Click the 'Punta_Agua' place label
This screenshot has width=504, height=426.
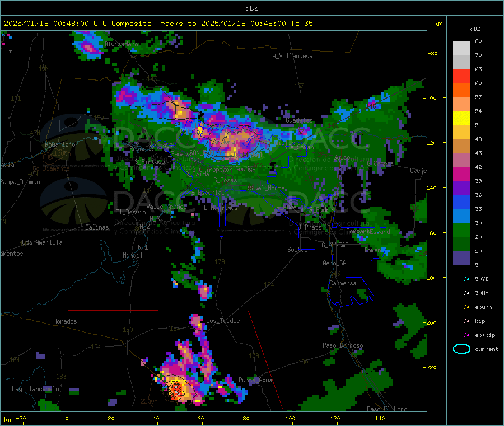255,380
